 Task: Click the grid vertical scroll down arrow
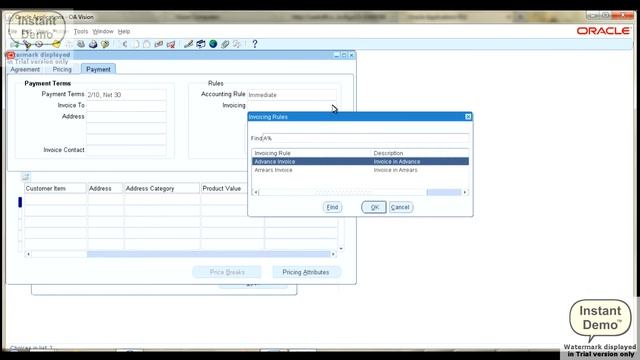point(341,249)
